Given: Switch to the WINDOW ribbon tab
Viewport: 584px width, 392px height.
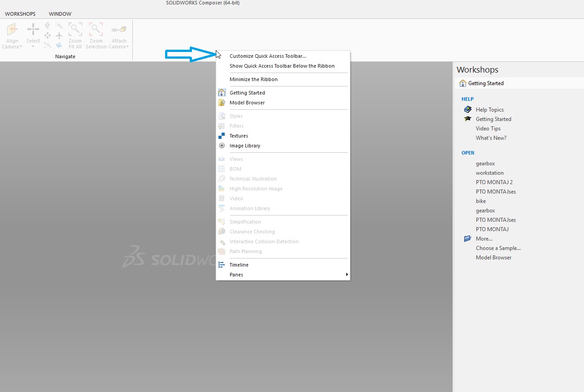Looking at the screenshot, I should click(x=60, y=14).
